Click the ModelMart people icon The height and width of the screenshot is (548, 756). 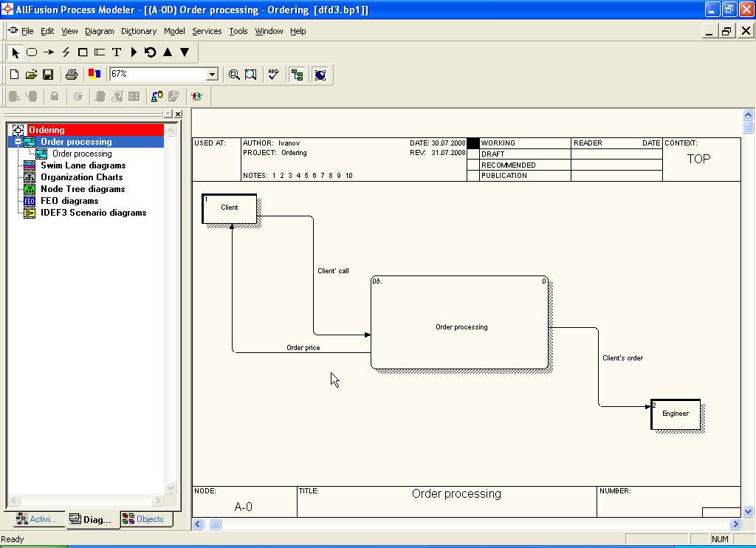tap(196, 97)
